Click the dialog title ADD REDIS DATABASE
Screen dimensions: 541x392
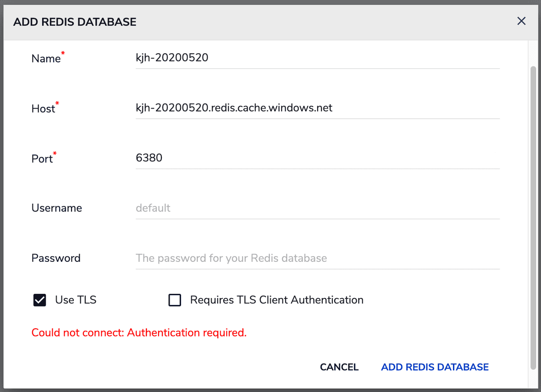coord(74,22)
